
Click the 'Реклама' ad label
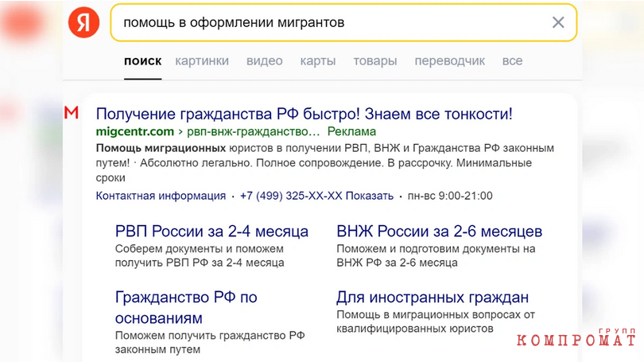tap(351, 131)
